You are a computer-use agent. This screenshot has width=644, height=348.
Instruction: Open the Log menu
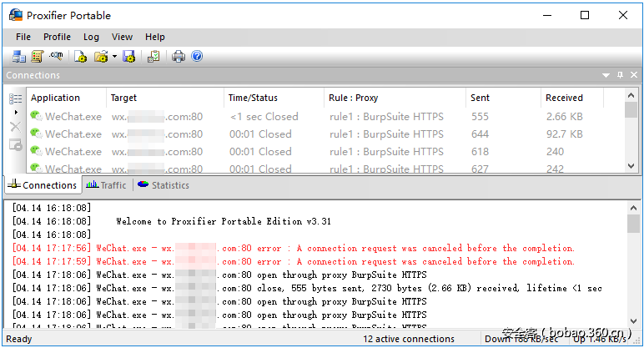click(91, 37)
